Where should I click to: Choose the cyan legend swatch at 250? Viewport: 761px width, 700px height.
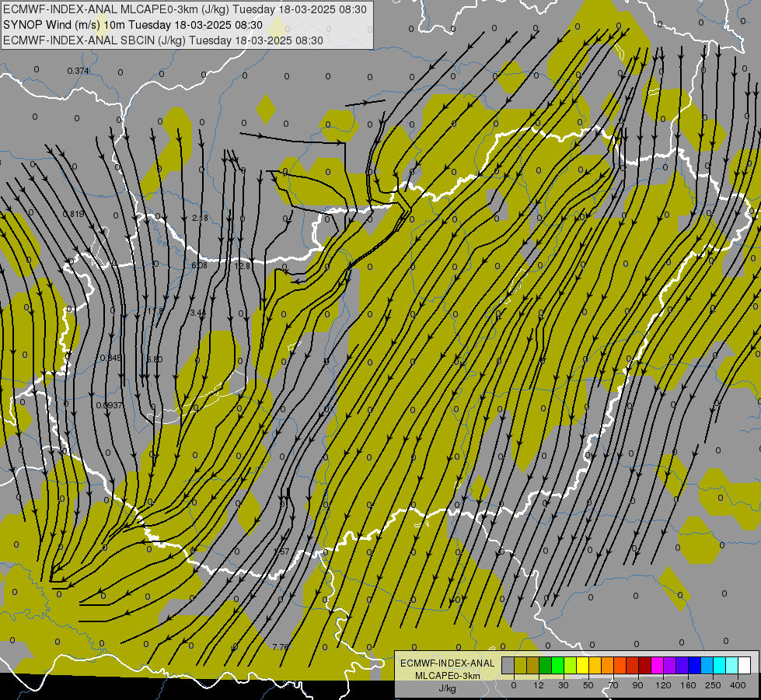point(720,665)
